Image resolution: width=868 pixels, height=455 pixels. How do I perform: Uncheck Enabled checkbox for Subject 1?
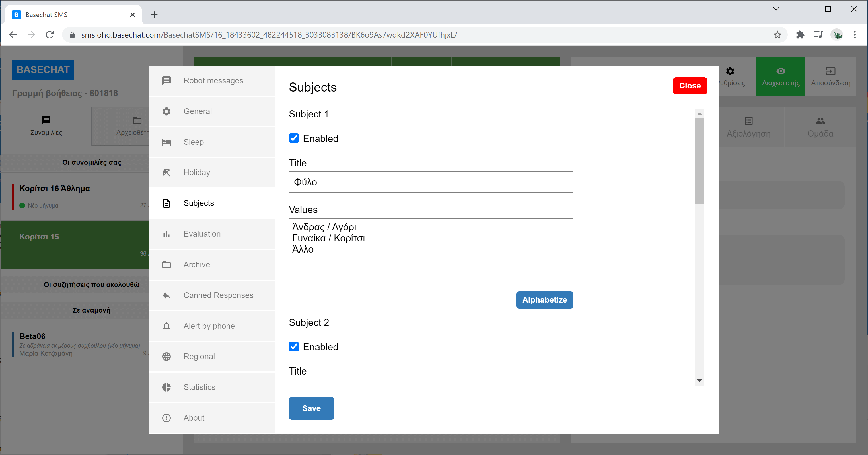pos(294,138)
